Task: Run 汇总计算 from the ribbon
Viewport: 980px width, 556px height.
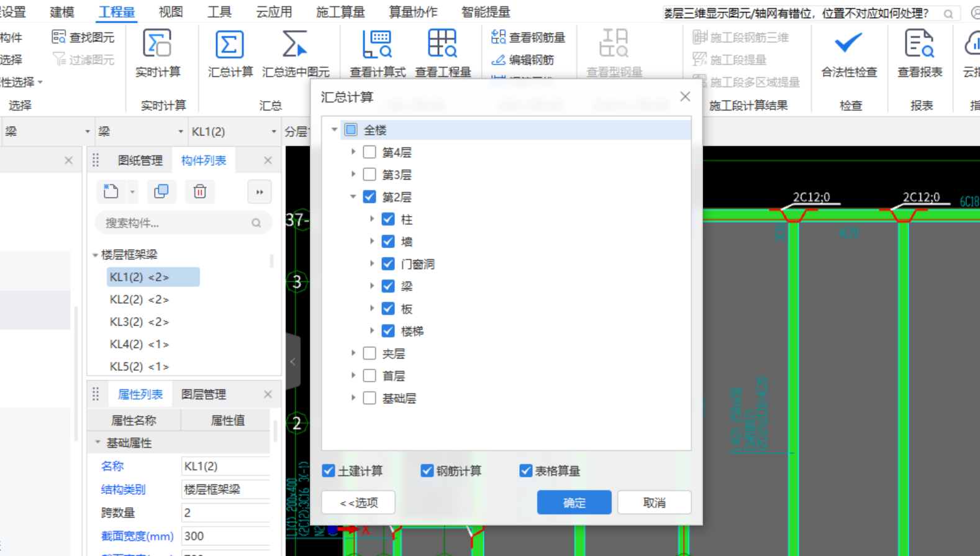Action: [229, 45]
